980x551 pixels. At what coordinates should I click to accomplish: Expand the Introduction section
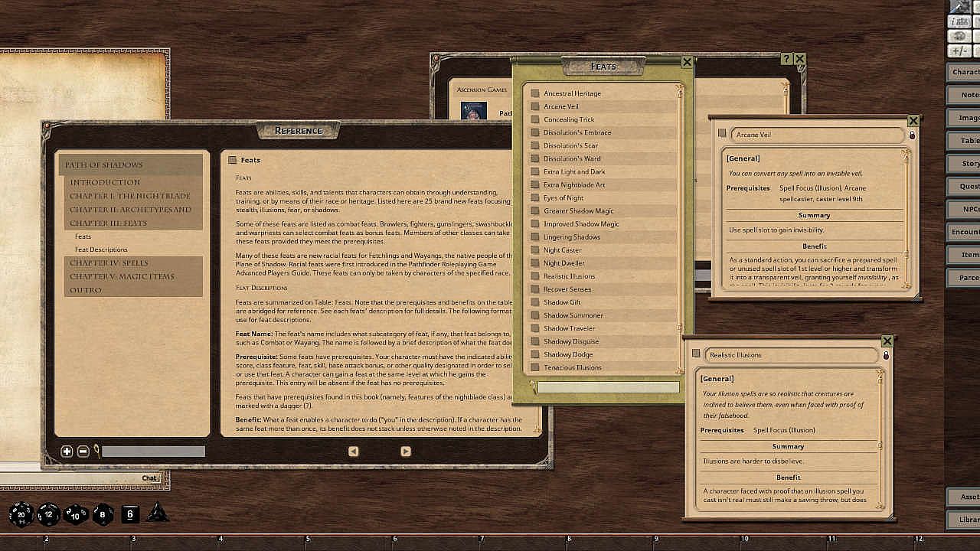pos(133,183)
